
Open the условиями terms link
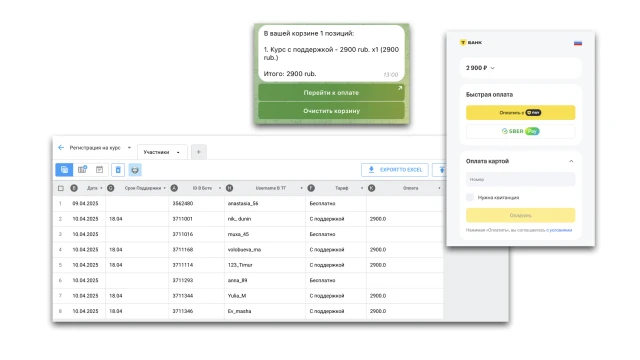[x=560, y=230]
